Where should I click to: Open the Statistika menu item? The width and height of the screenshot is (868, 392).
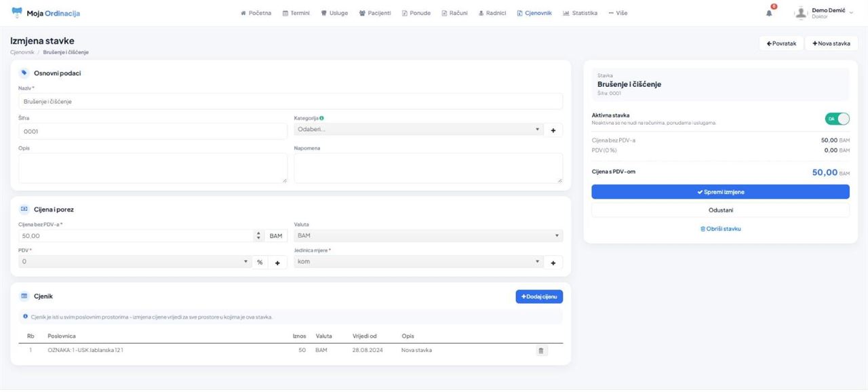click(580, 13)
